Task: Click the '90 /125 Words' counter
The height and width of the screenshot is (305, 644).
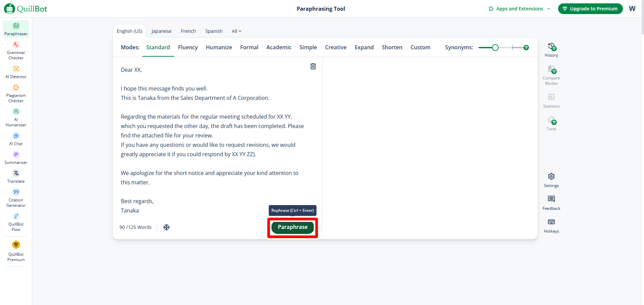Action: [136, 227]
